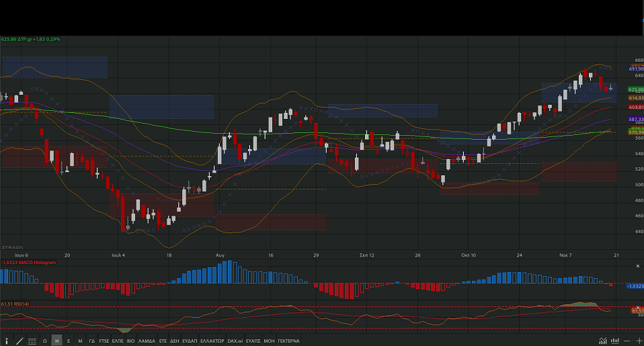The image size is (644, 346).
Task: Select the trend line drawing tool
Action: [x=19, y=341]
